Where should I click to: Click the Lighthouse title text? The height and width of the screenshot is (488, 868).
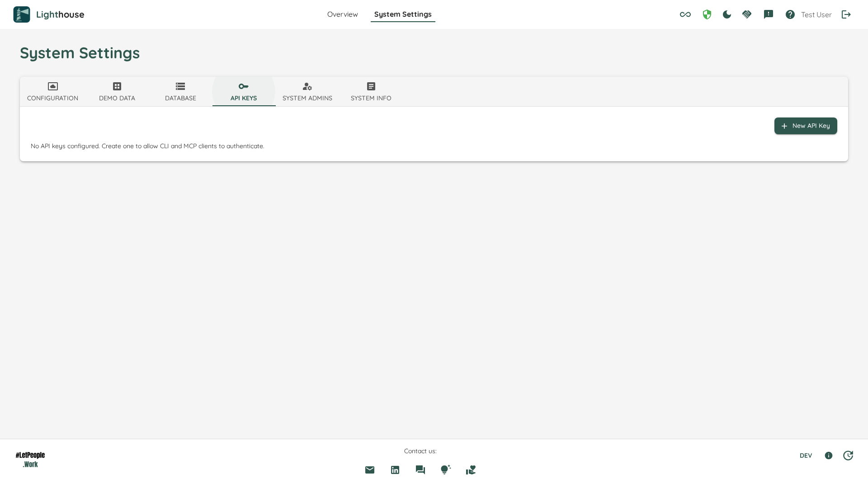pyautogui.click(x=60, y=14)
